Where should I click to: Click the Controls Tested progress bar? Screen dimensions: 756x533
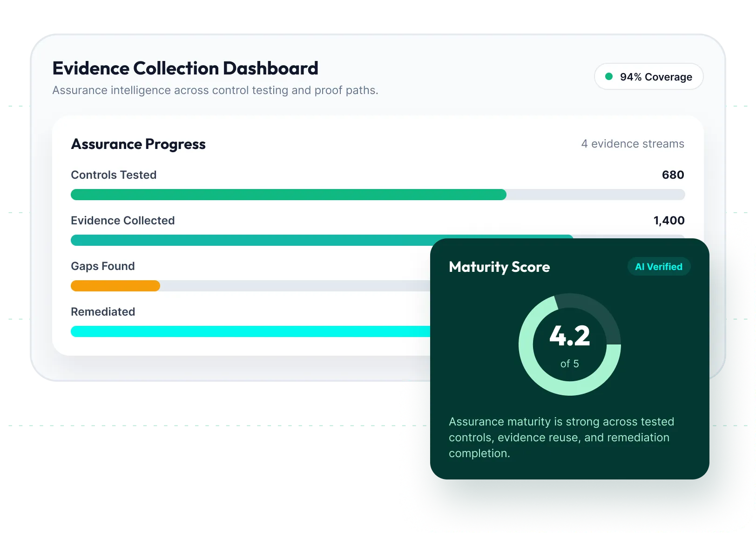378,195
